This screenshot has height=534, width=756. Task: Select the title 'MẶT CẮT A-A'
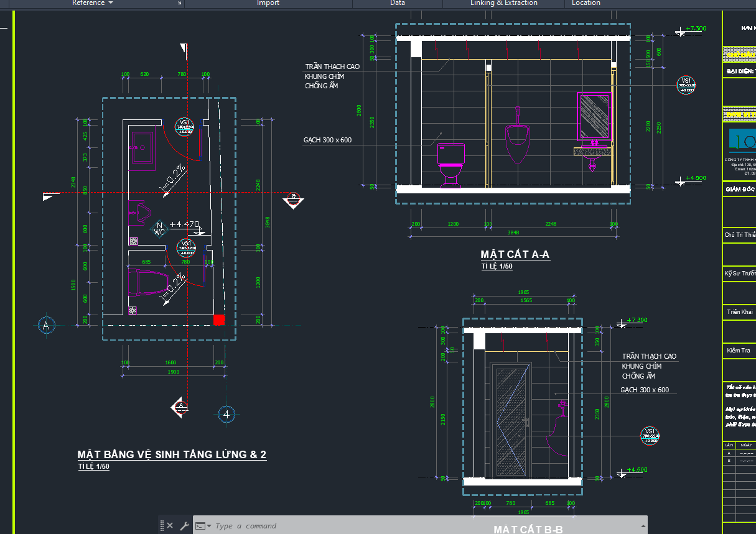point(515,255)
